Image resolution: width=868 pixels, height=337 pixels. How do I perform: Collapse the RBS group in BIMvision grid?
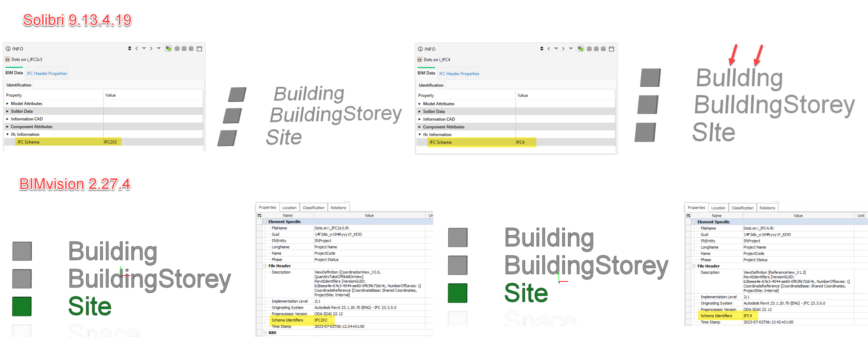click(x=265, y=333)
